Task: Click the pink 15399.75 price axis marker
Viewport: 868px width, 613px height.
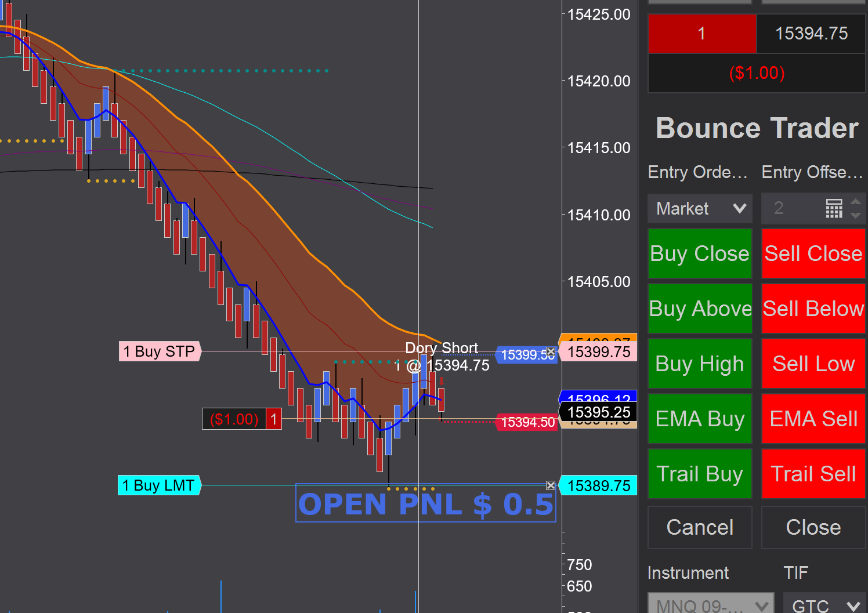Action: click(598, 352)
